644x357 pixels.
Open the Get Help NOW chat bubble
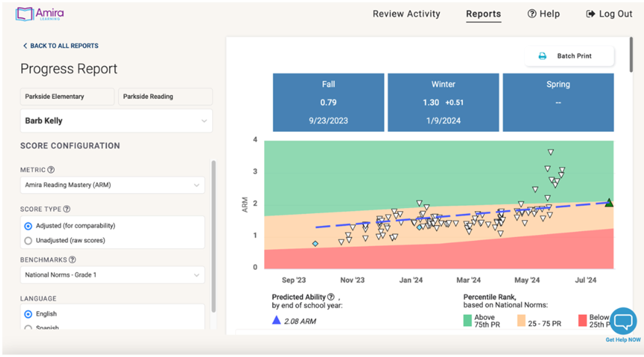click(x=623, y=321)
